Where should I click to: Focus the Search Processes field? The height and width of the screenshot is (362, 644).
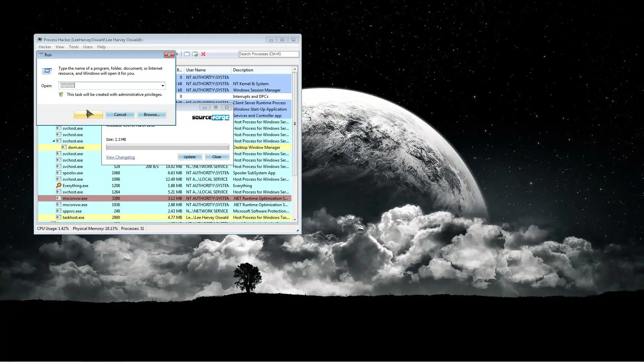(x=268, y=54)
